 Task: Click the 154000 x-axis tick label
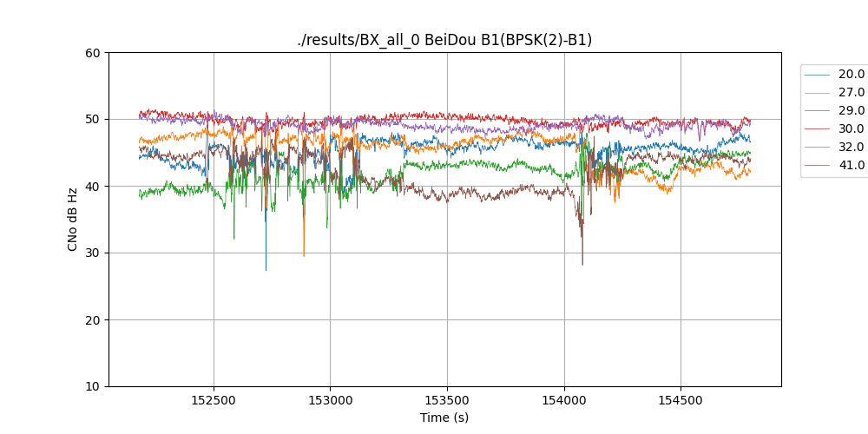564,399
